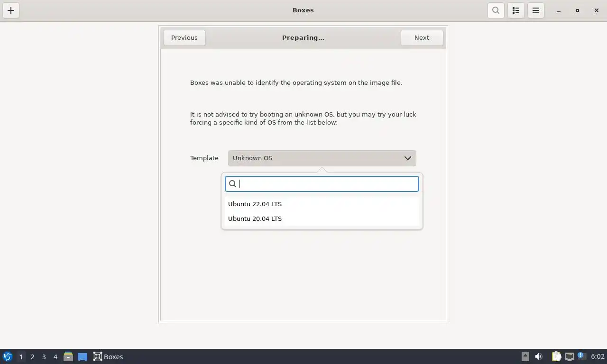Switch to workspace 1
The height and width of the screenshot is (364, 607).
pyautogui.click(x=21, y=357)
